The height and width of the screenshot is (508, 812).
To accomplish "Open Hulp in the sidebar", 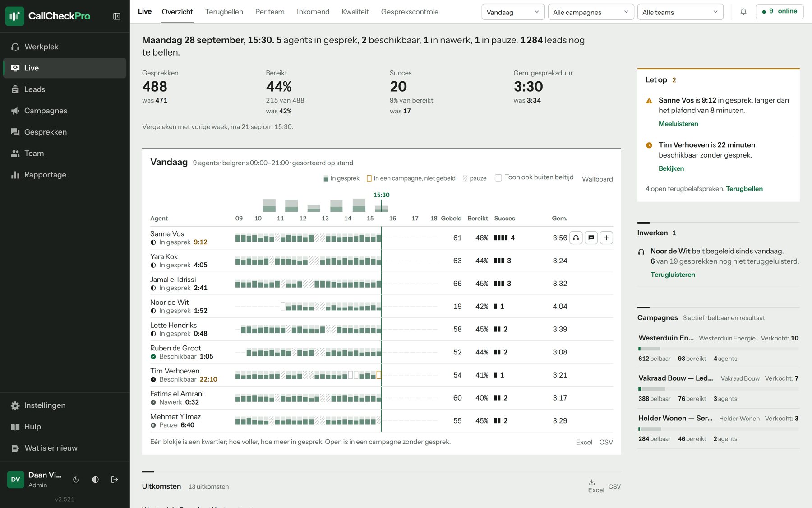I will pyautogui.click(x=65, y=427).
